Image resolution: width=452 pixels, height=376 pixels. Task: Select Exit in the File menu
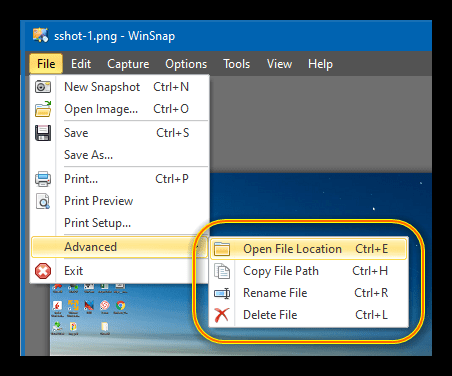tap(120, 271)
